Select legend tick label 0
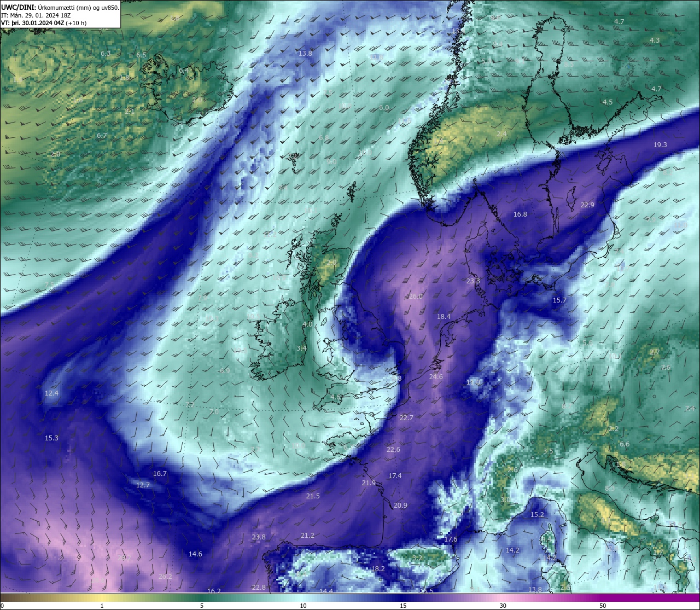700x610 pixels. [2, 606]
